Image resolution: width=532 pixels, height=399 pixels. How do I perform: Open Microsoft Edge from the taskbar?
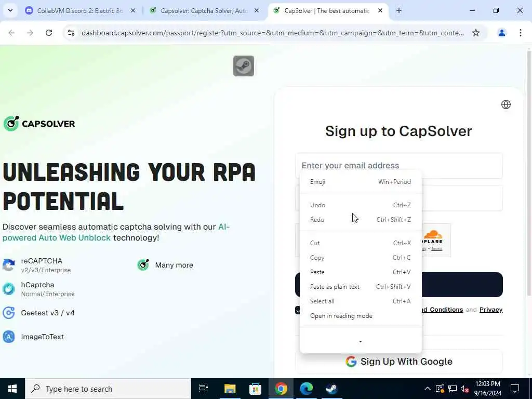tap(306, 389)
